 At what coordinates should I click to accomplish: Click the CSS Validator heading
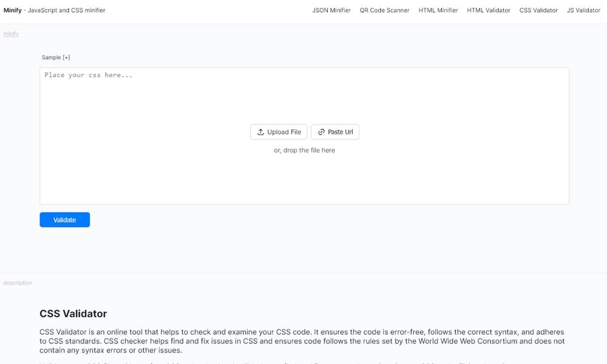[73, 313]
